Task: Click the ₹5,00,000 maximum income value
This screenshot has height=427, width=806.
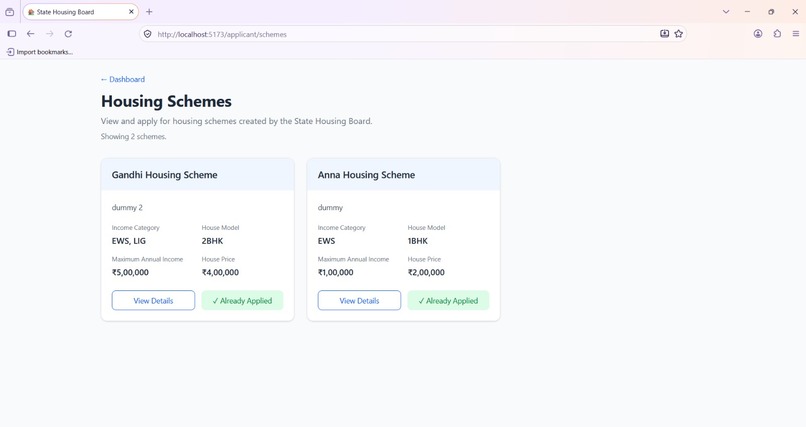Action: point(130,272)
